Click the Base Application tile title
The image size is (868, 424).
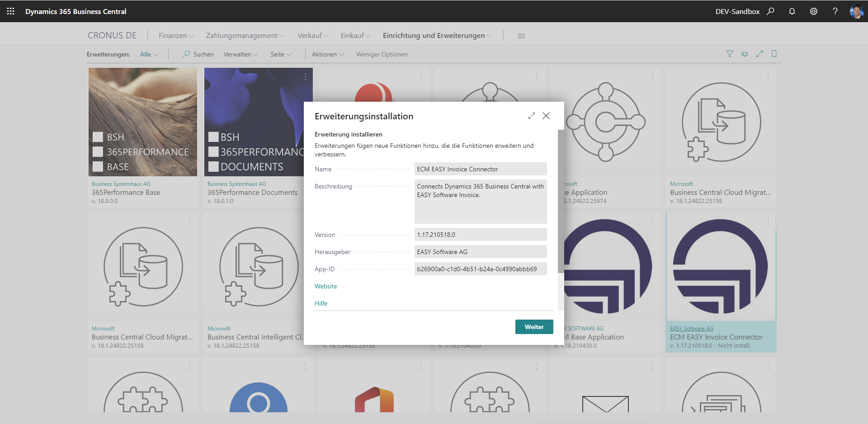[x=585, y=192]
